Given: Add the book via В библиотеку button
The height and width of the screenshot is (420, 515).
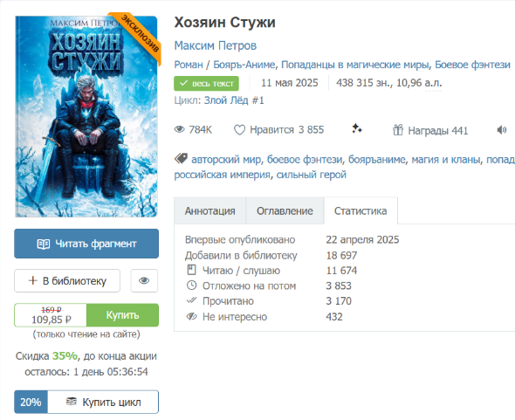Looking at the screenshot, I should point(67,280).
